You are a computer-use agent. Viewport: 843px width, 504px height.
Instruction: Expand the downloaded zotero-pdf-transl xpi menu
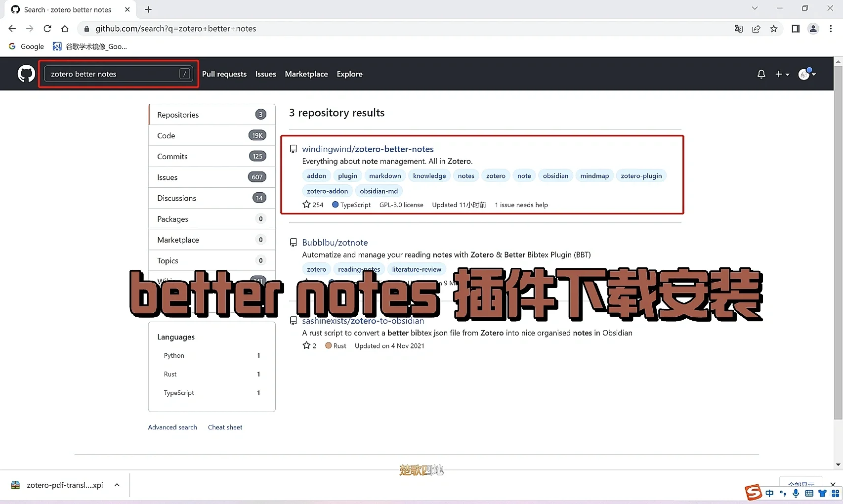point(117,485)
